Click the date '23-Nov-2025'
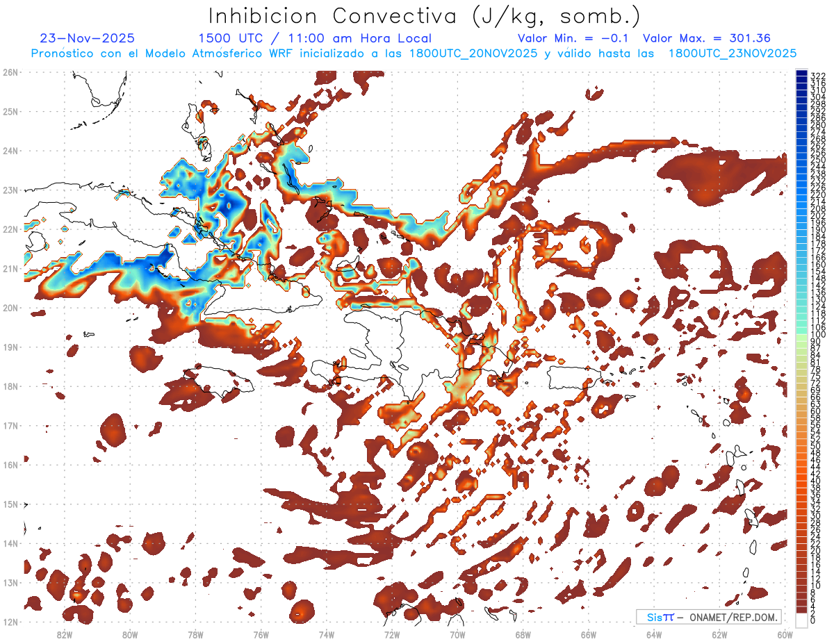 point(88,38)
